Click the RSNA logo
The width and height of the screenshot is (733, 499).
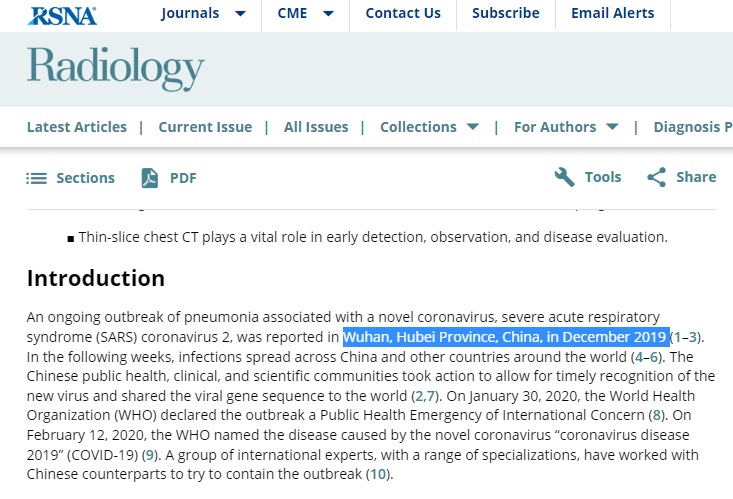pyautogui.click(x=62, y=15)
